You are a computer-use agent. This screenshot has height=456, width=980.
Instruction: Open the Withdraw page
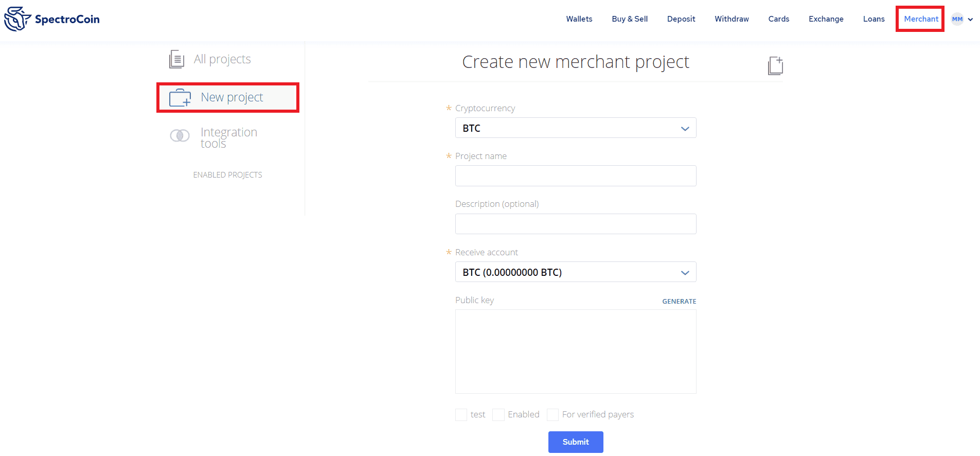pos(732,19)
